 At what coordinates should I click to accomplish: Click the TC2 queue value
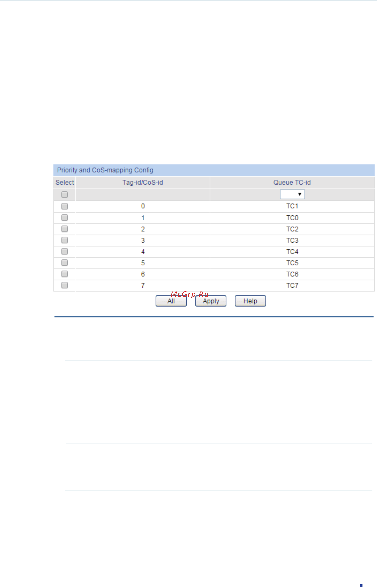pos(292,229)
